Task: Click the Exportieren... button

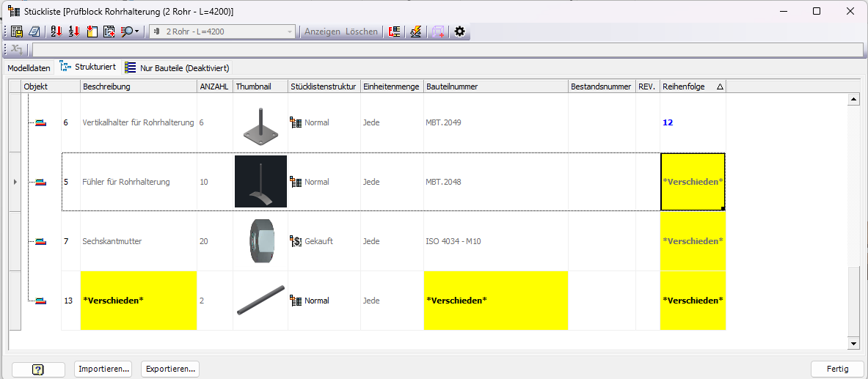Action: click(170, 369)
